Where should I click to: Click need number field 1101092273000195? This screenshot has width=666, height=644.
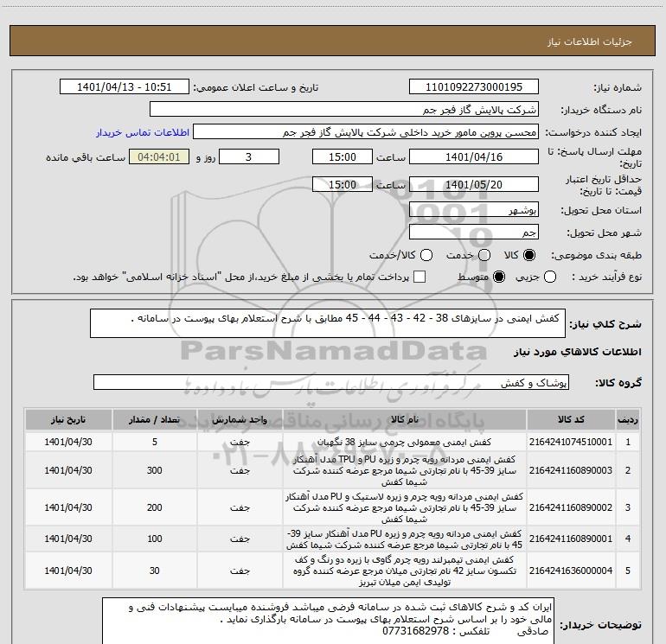point(474,86)
